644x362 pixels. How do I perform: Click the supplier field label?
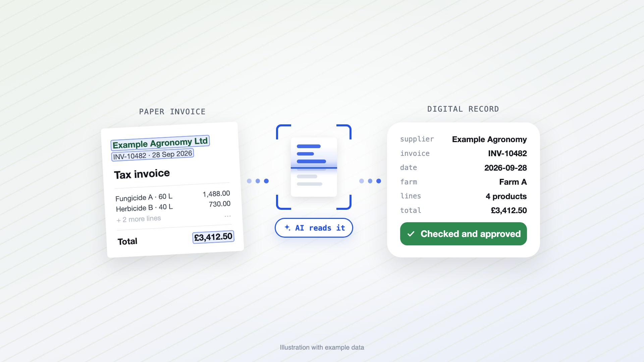(417, 139)
